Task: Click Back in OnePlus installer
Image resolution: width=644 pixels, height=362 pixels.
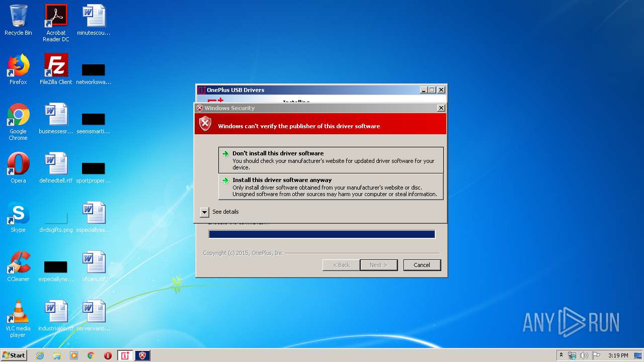Action: tap(341, 265)
